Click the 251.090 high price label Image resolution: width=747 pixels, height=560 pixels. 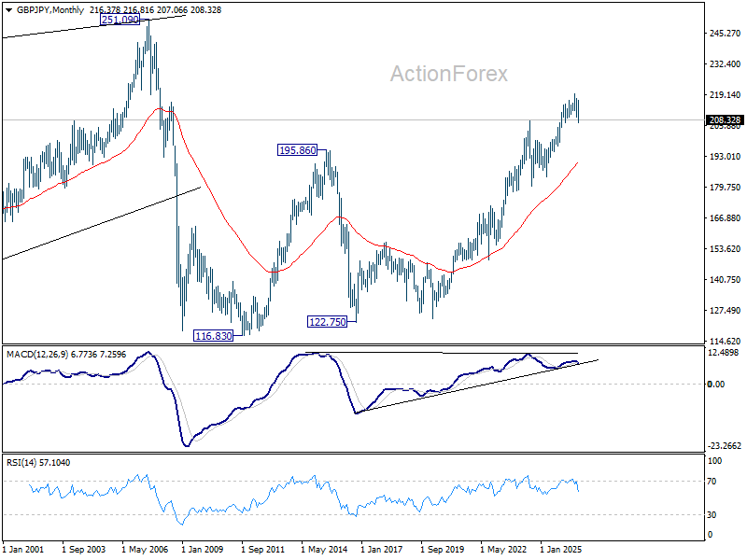(x=120, y=20)
